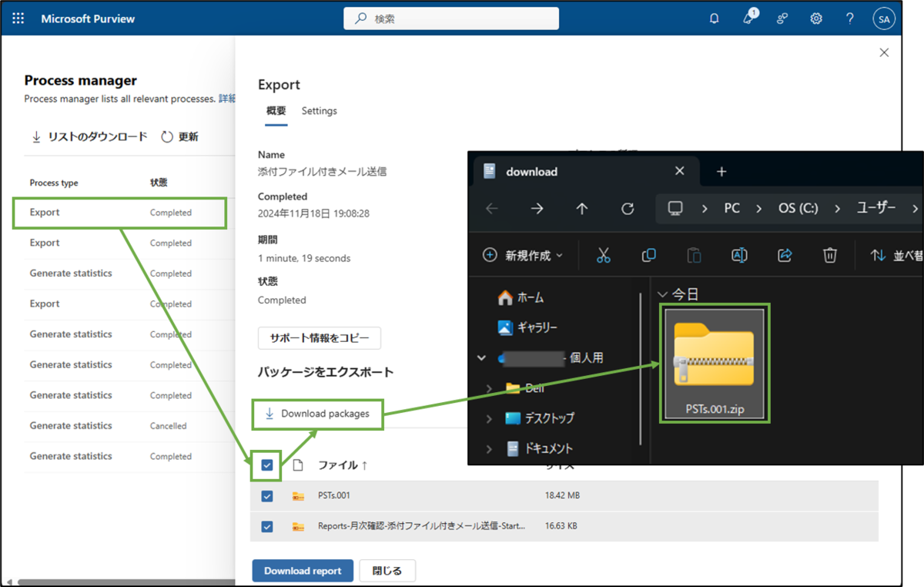Select the PSTs.001 file name
Image resolution: width=924 pixels, height=587 pixels.
(x=334, y=496)
